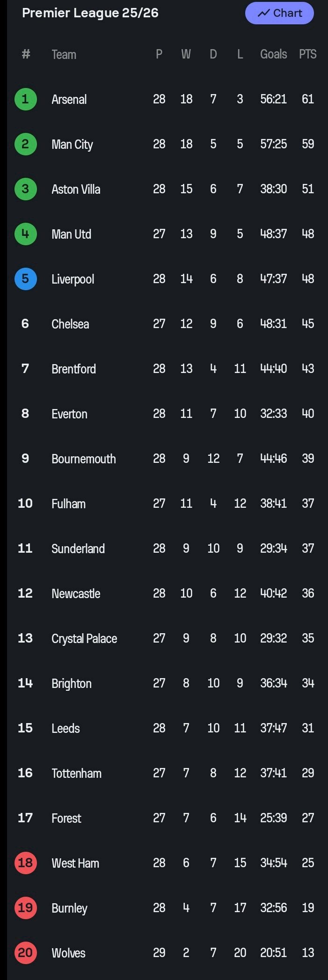Screen dimensions: 328x980
Task: Click the green position 4 badge
Action: tap(25, 234)
